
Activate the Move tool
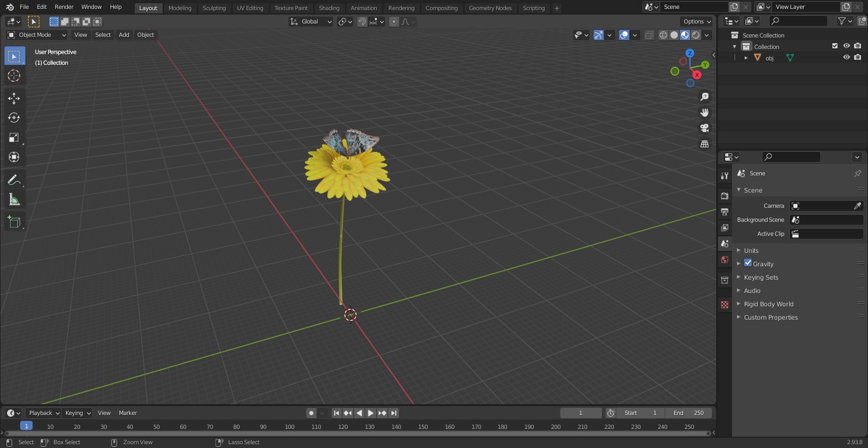pyautogui.click(x=14, y=98)
